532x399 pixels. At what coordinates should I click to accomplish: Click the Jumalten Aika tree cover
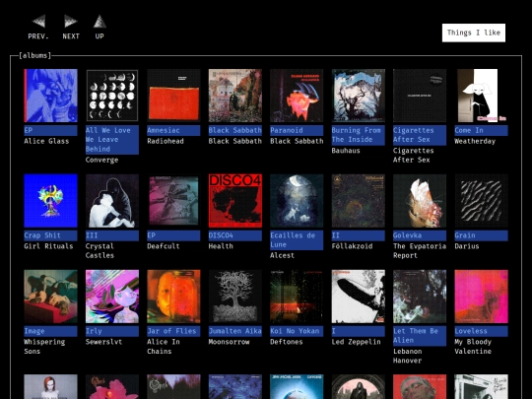[235, 297]
